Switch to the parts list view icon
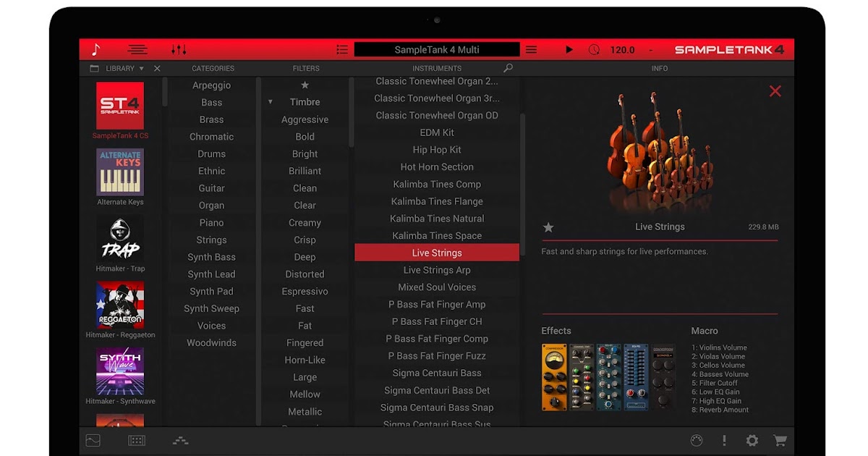Viewport: 868px width, 456px height. [x=137, y=50]
